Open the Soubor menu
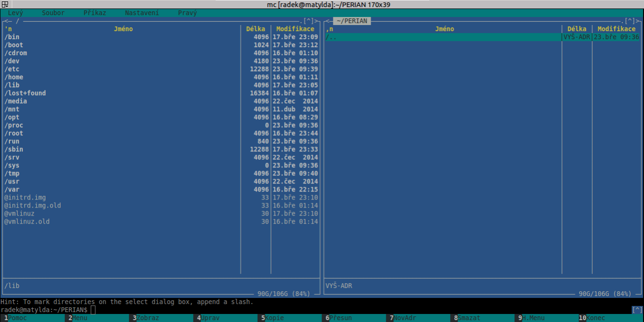The height and width of the screenshot is (322, 644). (53, 13)
